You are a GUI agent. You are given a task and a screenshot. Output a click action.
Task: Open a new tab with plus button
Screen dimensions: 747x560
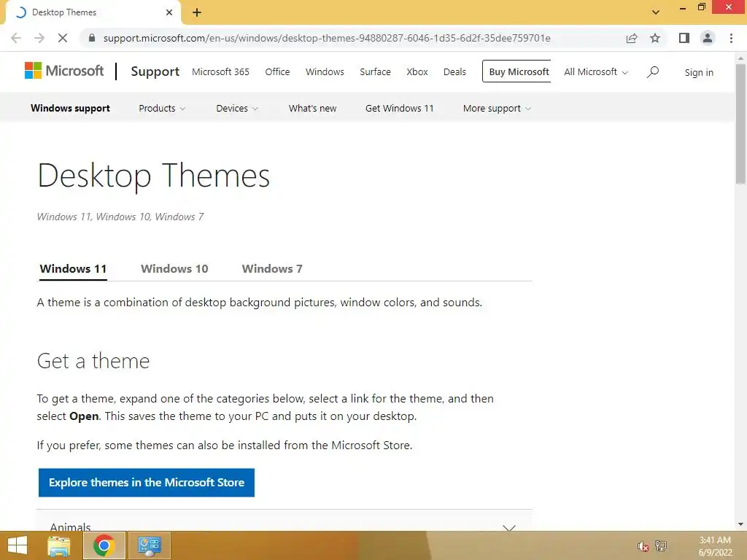point(197,12)
